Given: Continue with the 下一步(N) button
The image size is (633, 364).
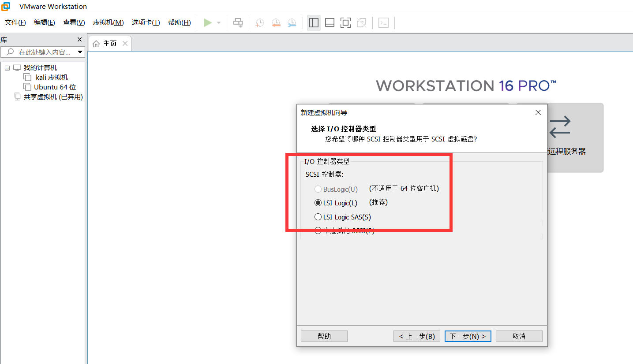Looking at the screenshot, I should [x=468, y=336].
